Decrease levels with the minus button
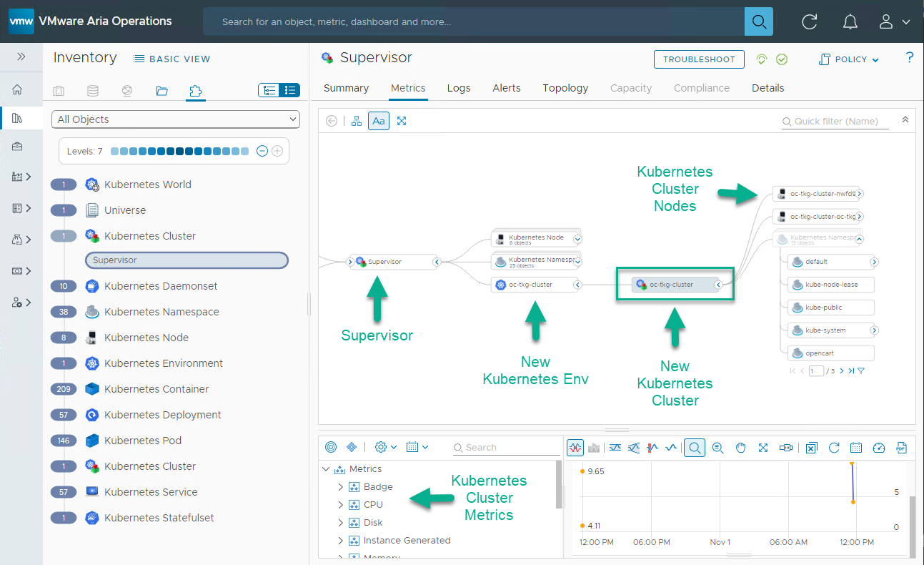This screenshot has width=924, height=565. click(262, 151)
